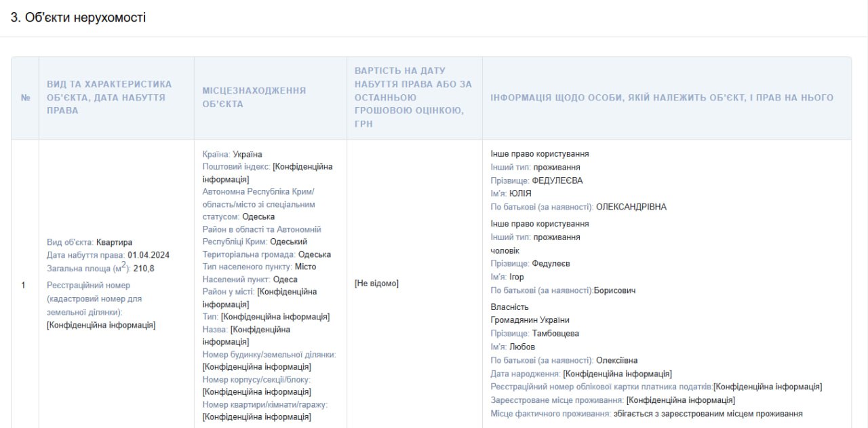Select the "Вид та характеристика об'єкта" column header
This screenshot has width=868, height=428.
tap(109, 97)
